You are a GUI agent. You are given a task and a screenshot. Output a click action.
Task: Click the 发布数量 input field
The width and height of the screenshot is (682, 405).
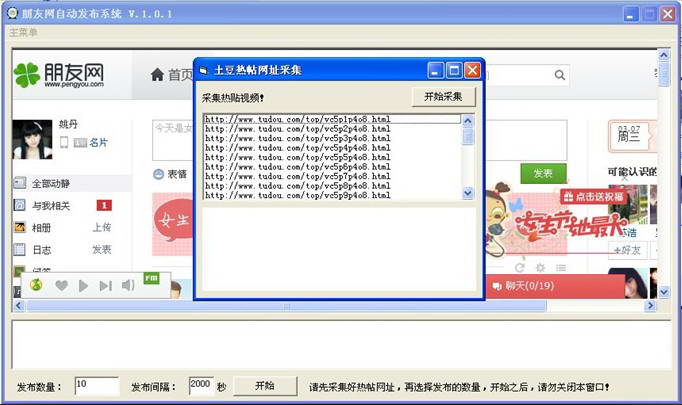97,386
